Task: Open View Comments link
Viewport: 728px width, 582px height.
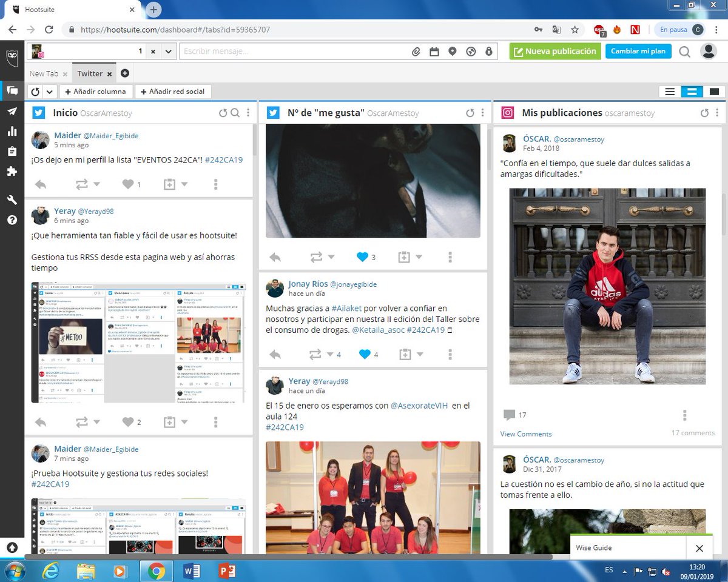Action: point(526,433)
